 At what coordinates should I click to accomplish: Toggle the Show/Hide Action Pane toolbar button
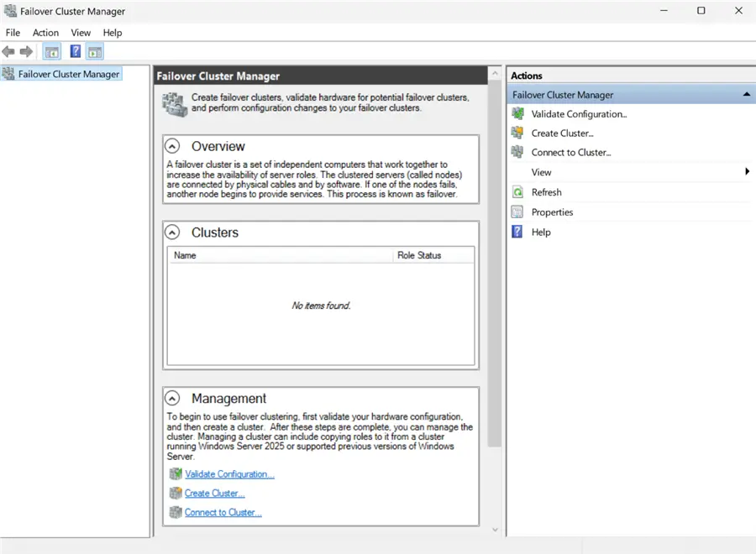pos(95,51)
